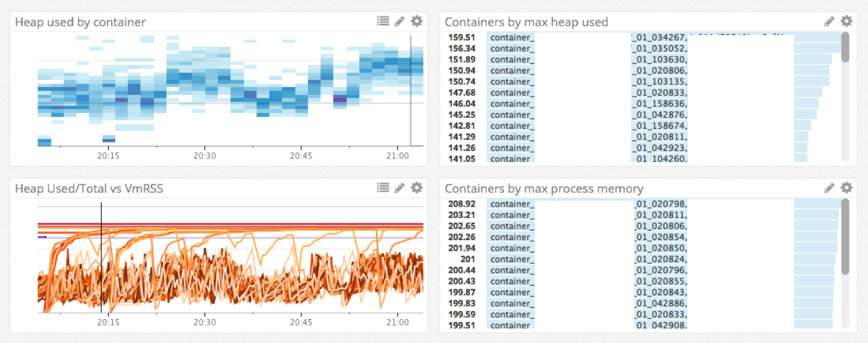868x343 pixels.
Task: Click the 20:45 tick on the VmRSS chart axis
Action: click(x=301, y=322)
